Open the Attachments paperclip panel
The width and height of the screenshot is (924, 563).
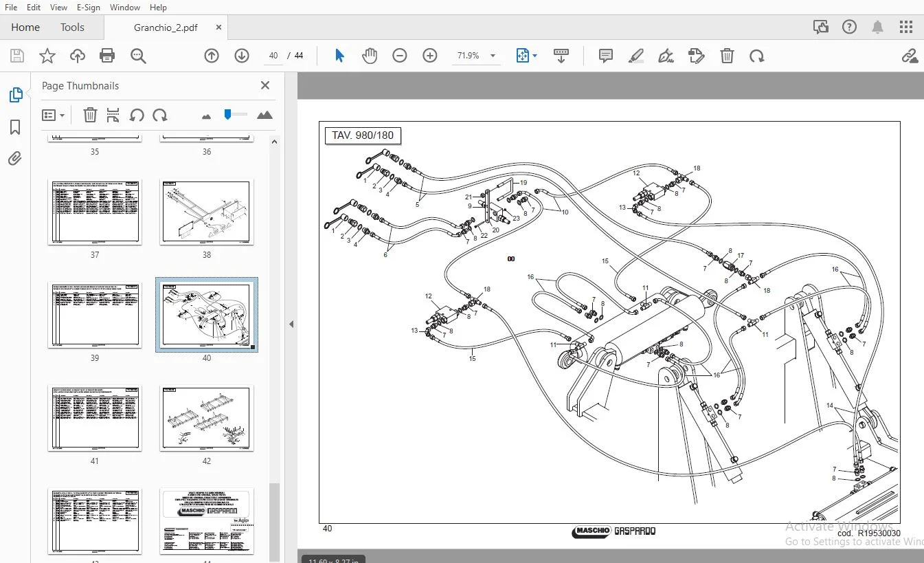point(15,159)
